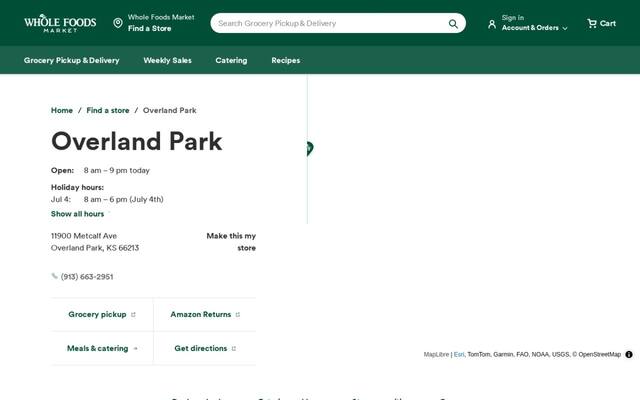Click the map info icon
This screenshot has height=400, width=640.
pyautogui.click(x=629, y=354)
